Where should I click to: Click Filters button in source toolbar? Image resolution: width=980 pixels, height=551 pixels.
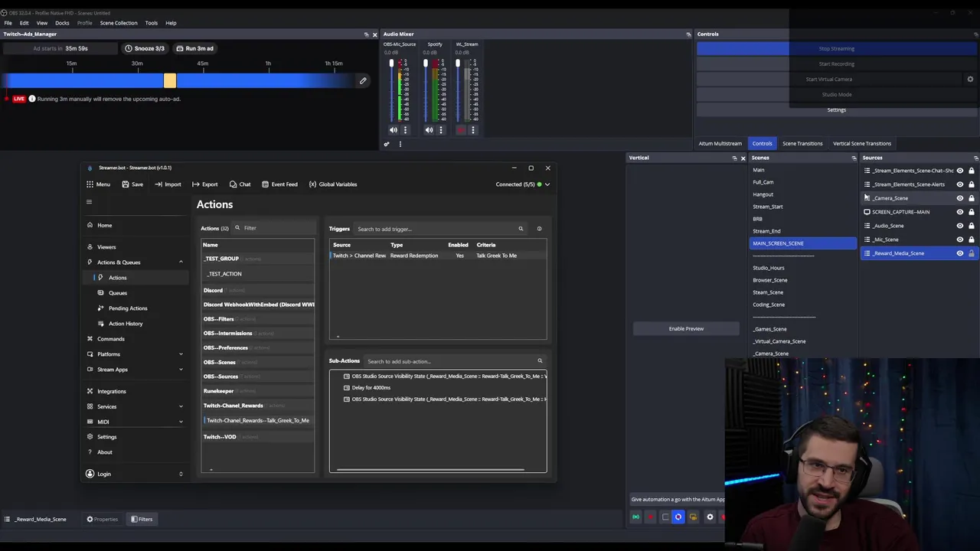(141, 519)
